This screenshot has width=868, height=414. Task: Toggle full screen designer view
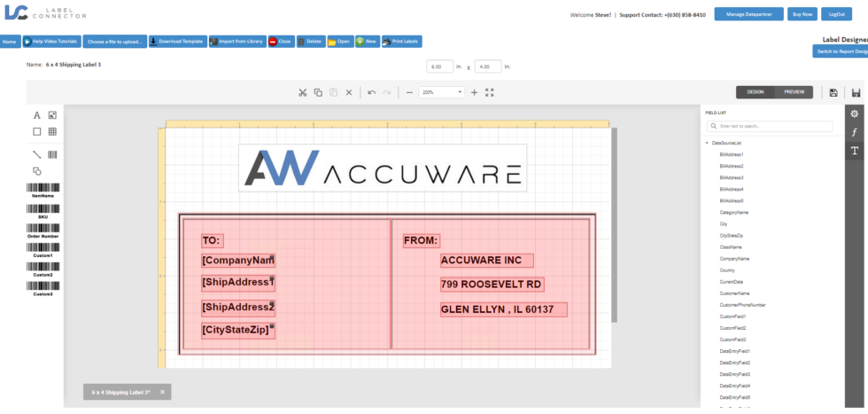pos(489,92)
